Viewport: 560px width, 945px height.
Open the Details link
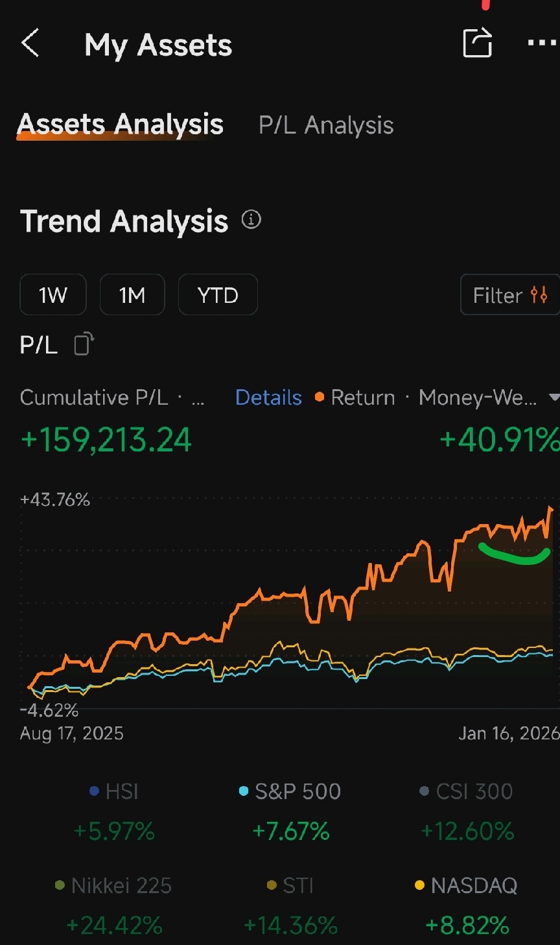click(x=268, y=397)
